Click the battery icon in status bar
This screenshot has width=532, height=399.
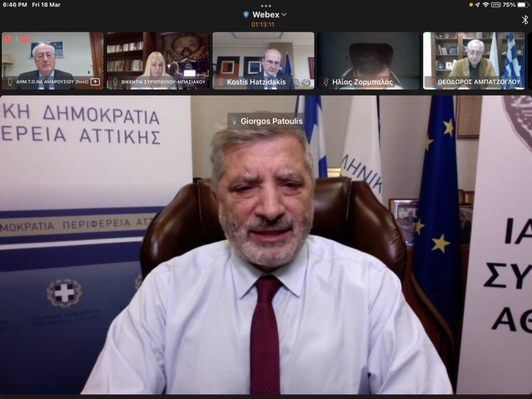(x=522, y=5)
